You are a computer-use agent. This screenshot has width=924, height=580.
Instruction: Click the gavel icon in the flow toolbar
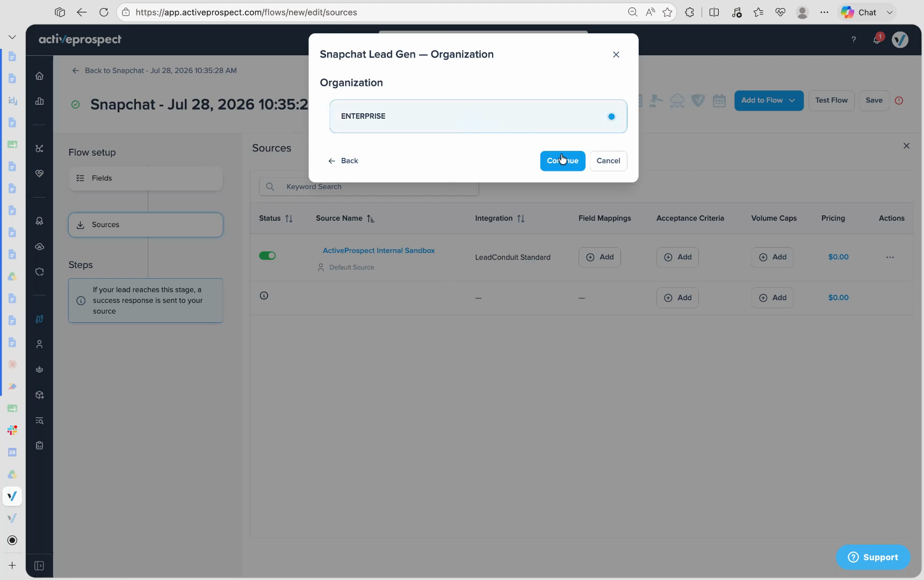pyautogui.click(x=656, y=100)
